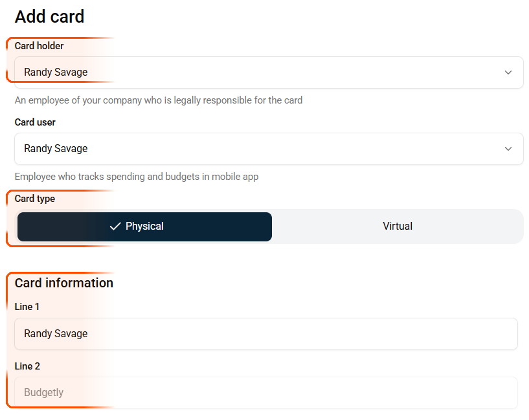The image size is (529, 420).
Task: Click the Card user label
Action: pyautogui.click(x=35, y=122)
